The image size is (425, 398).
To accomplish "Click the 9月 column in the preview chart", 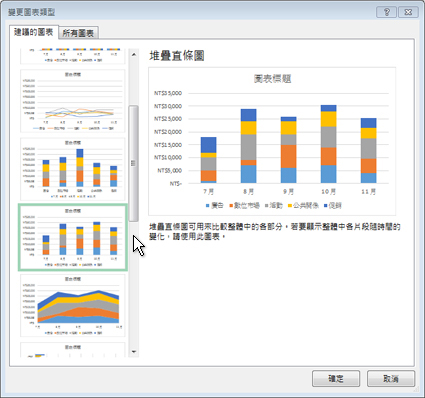I will 289,150.
